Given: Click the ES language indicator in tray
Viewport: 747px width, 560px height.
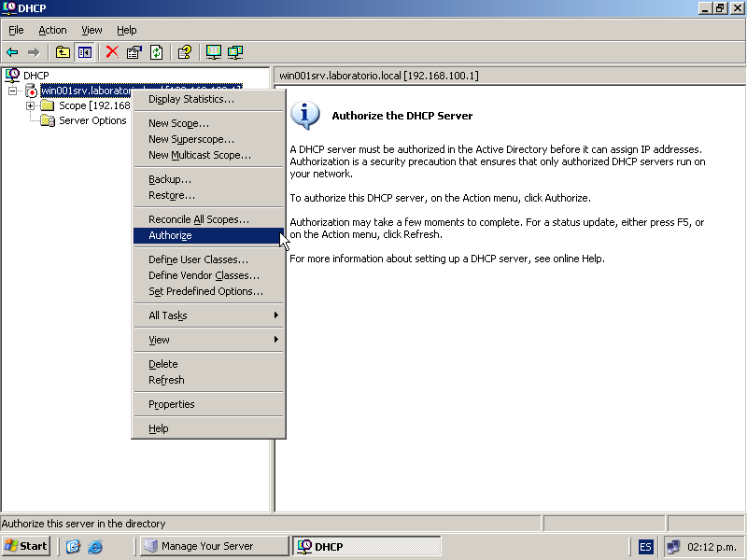Looking at the screenshot, I should click(646, 546).
